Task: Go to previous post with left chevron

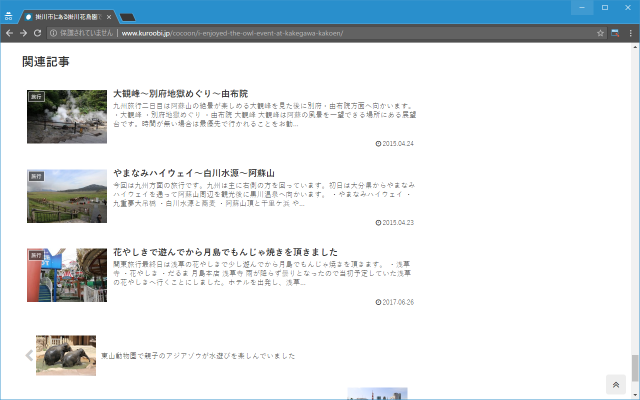Action: [29, 355]
